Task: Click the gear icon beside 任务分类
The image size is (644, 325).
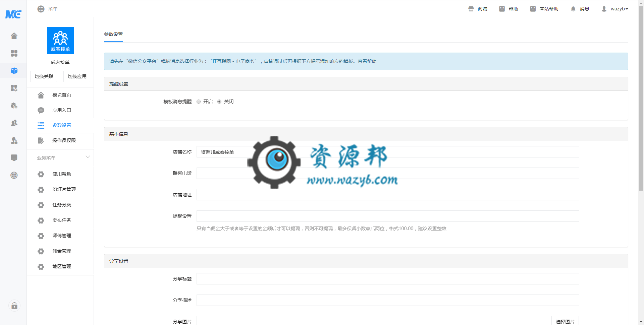Action: click(x=41, y=205)
